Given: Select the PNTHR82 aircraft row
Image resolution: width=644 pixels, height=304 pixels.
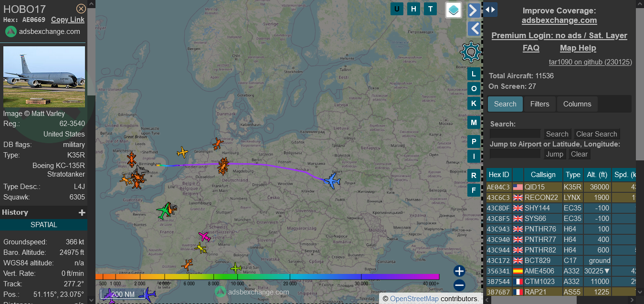Looking at the screenshot, I should [x=561, y=250].
